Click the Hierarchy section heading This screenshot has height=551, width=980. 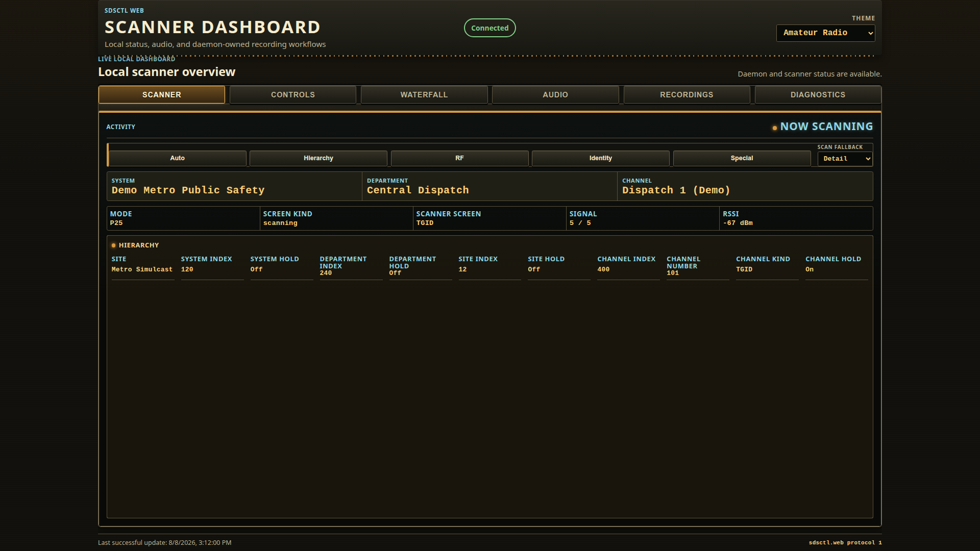(x=139, y=245)
